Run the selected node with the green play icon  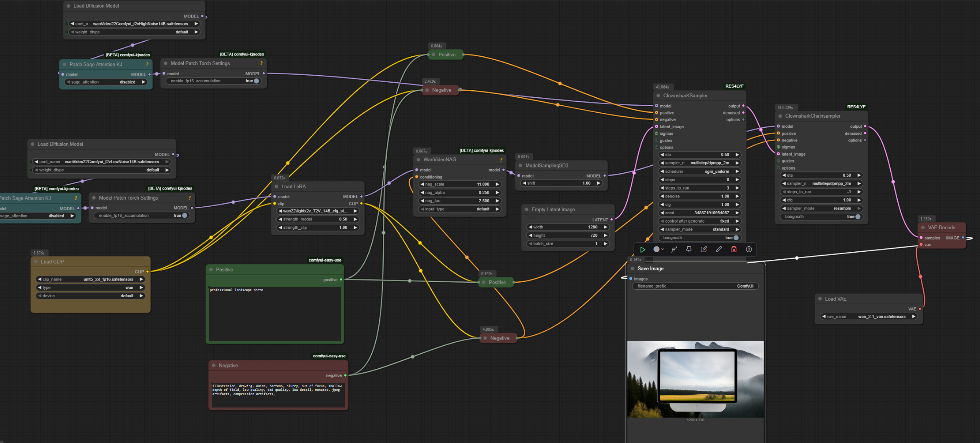coord(643,250)
